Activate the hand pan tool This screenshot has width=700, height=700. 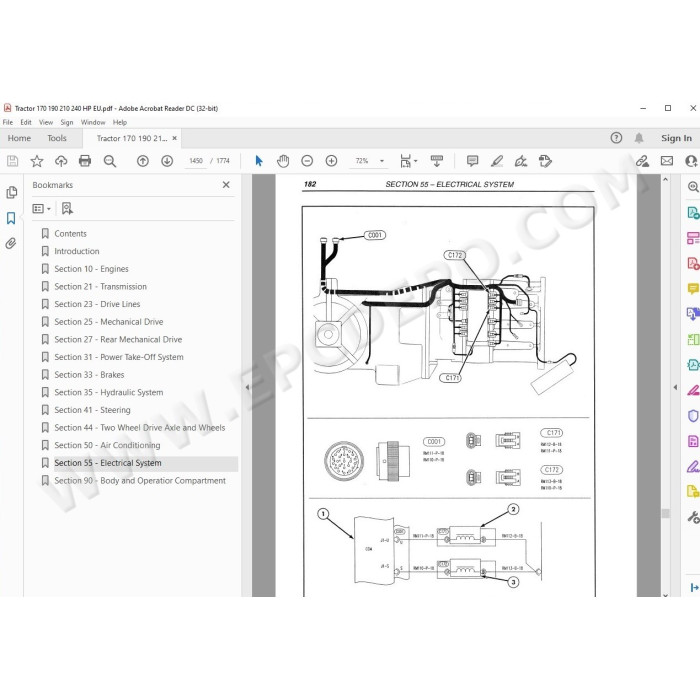[x=283, y=161]
